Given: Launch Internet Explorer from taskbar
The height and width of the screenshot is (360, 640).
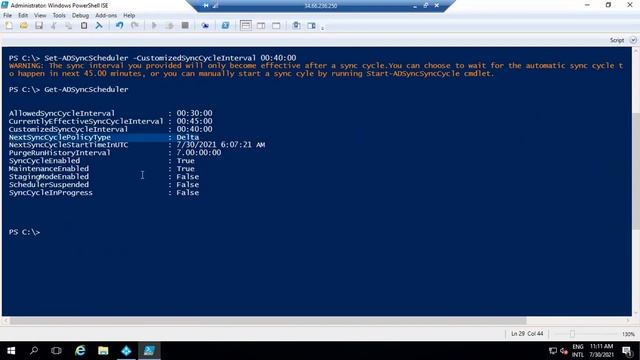Looking at the screenshot, I should click(80, 351).
